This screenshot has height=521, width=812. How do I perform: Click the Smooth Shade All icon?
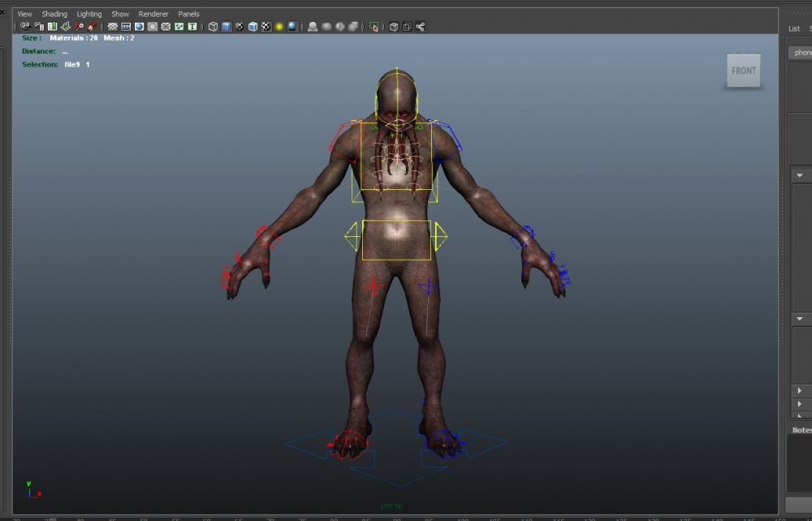pyautogui.click(x=227, y=27)
